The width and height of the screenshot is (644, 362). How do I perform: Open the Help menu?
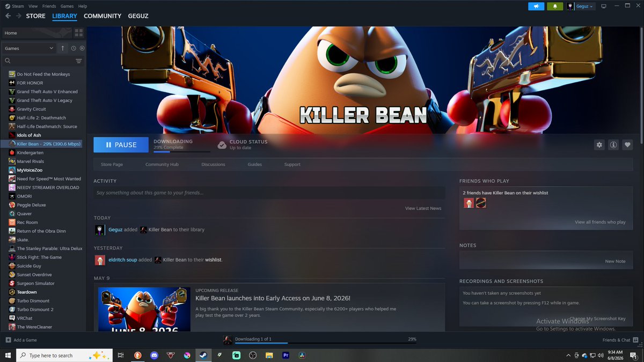point(83,6)
